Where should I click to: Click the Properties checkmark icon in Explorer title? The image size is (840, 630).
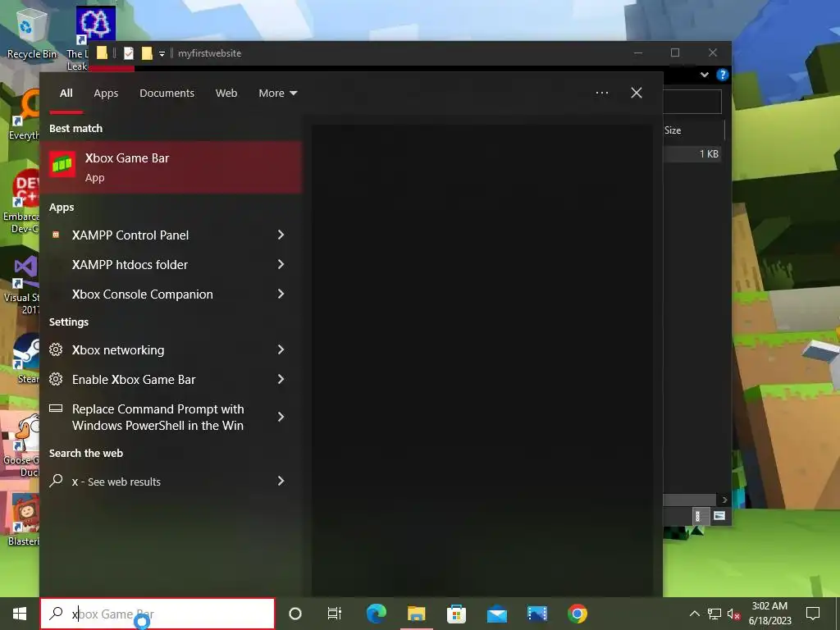point(129,53)
